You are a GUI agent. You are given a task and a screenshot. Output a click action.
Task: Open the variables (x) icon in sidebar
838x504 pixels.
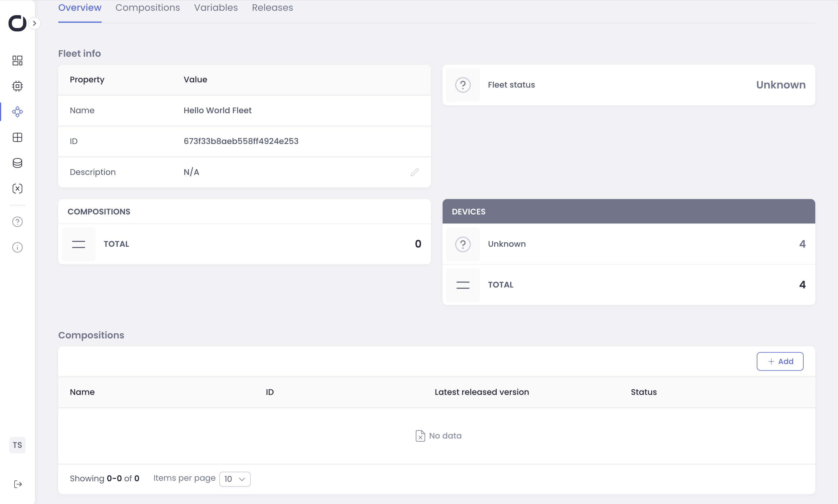17,189
